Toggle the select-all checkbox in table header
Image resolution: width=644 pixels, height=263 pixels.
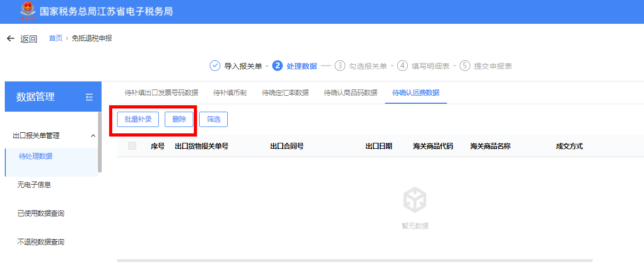[x=132, y=146]
